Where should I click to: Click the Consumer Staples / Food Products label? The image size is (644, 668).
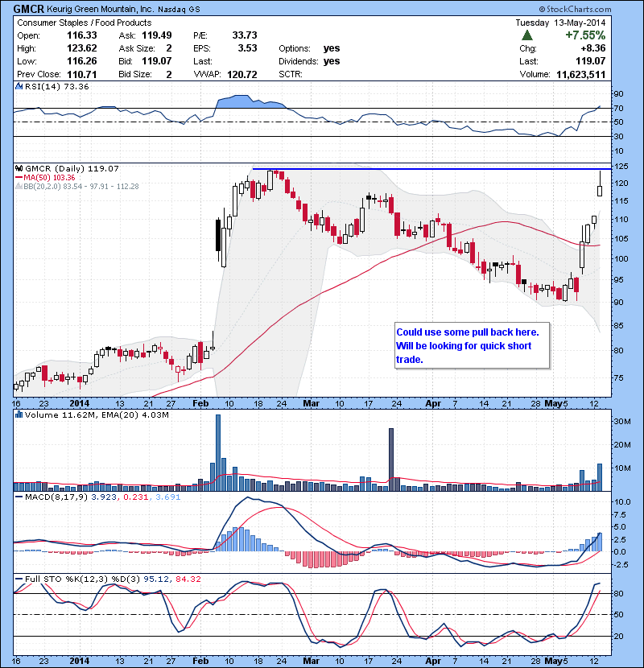coord(84,23)
